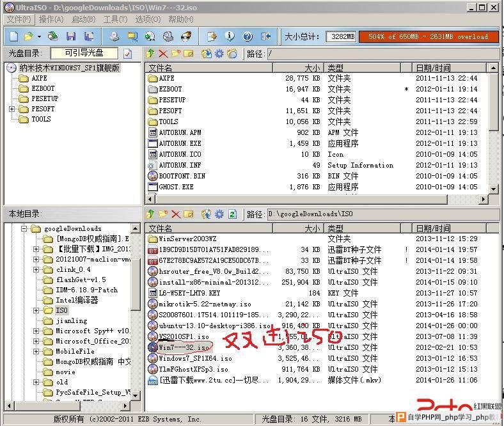Click the Open file folder icon in main toolbar

click(x=29, y=36)
